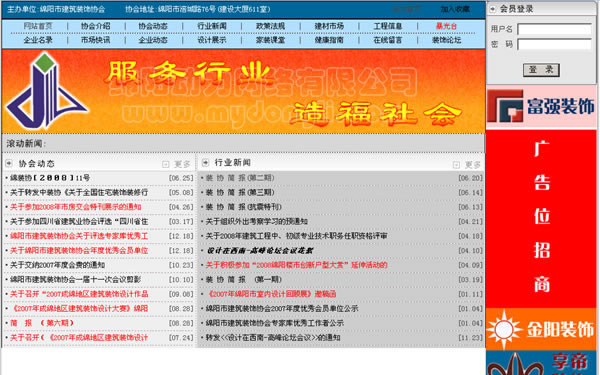Open 装协简报(抗震特刊)

tap(244, 207)
